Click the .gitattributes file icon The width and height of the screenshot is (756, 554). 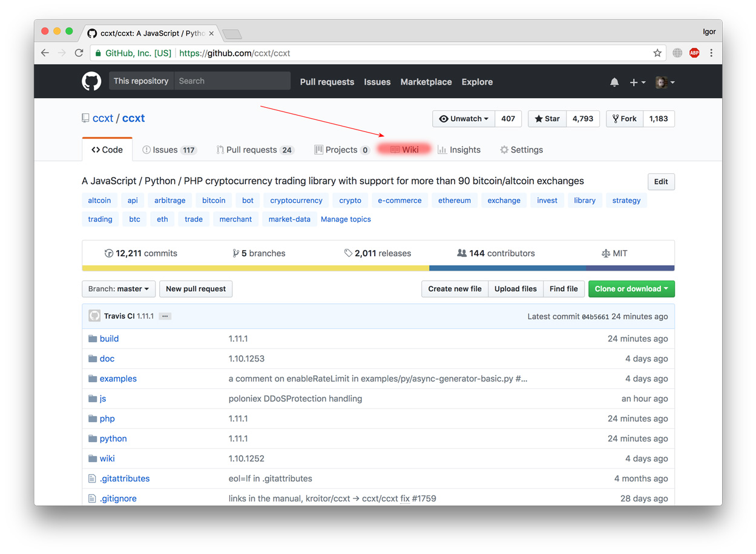pyautogui.click(x=92, y=478)
